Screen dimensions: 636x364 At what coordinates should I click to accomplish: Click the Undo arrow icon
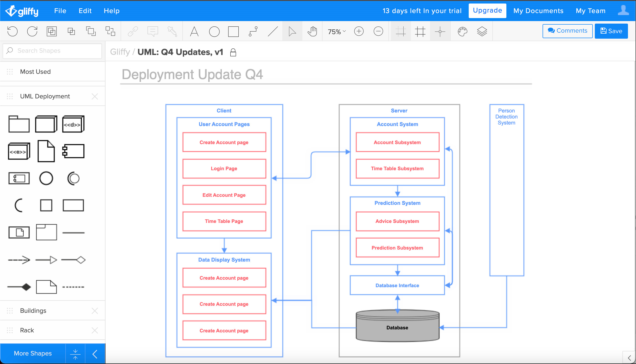click(13, 31)
